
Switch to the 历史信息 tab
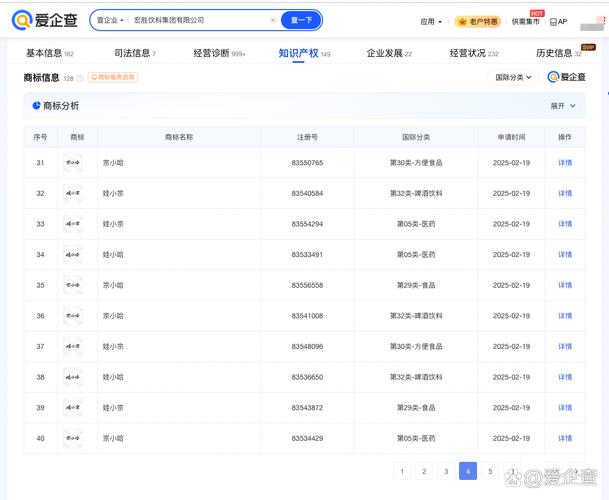coord(559,53)
